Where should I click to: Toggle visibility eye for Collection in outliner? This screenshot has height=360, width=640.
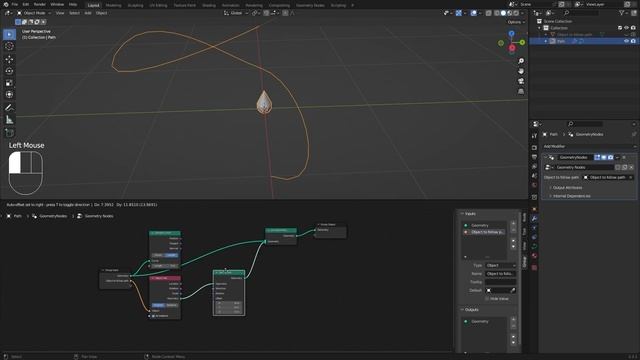pyautogui.click(x=627, y=28)
